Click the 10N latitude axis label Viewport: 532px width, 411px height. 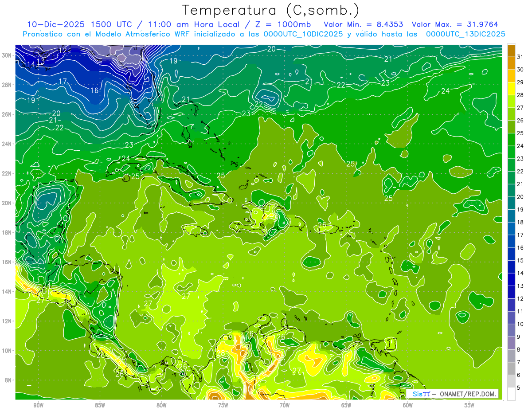coord(8,350)
